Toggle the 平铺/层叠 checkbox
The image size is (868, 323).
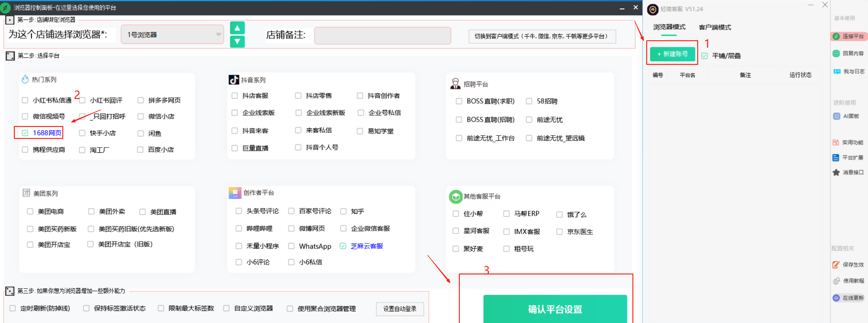coord(704,56)
